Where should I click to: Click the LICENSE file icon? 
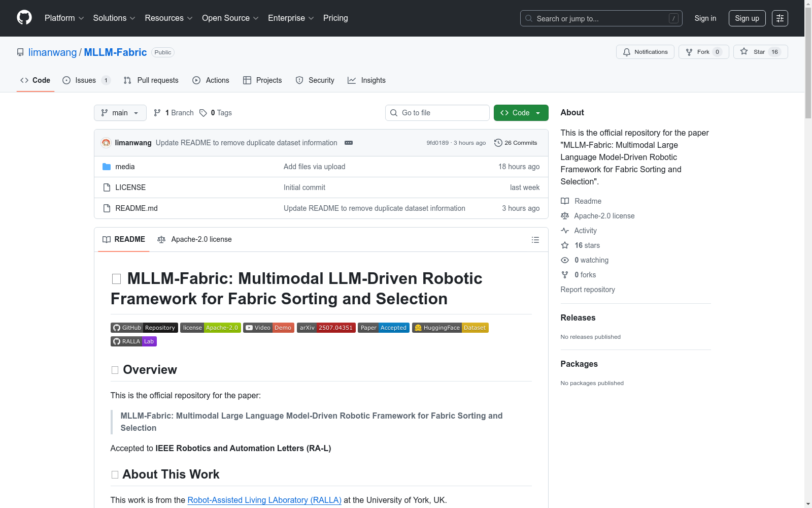(107, 187)
